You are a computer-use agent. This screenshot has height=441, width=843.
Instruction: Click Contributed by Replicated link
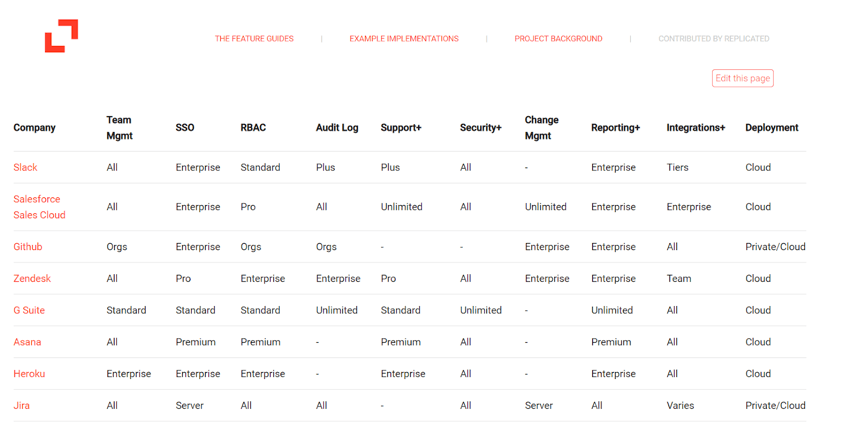(713, 39)
